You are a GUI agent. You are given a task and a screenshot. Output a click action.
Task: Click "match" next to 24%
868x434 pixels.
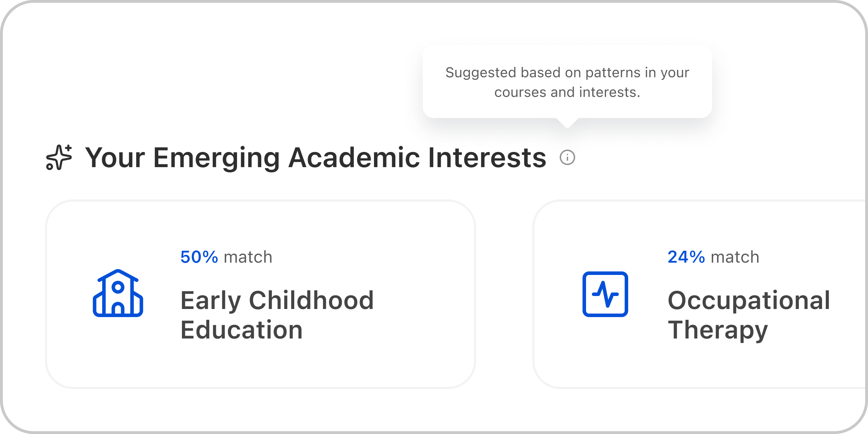click(x=735, y=257)
